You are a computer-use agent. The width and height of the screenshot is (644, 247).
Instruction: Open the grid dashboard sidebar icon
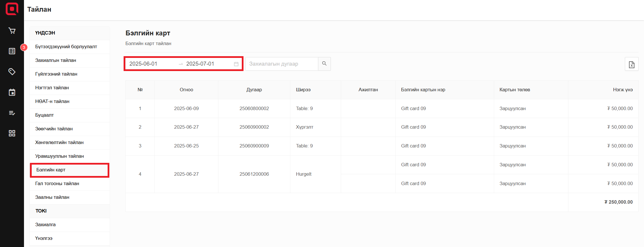[x=12, y=133]
